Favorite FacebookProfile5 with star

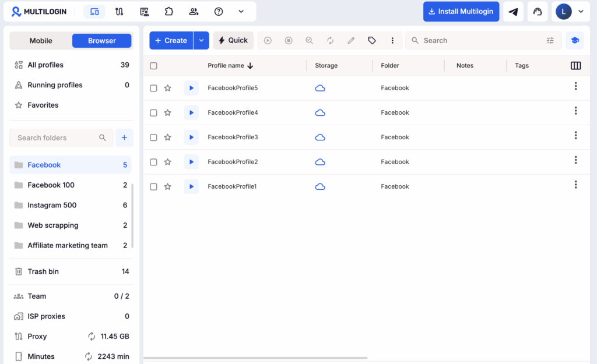pos(167,89)
